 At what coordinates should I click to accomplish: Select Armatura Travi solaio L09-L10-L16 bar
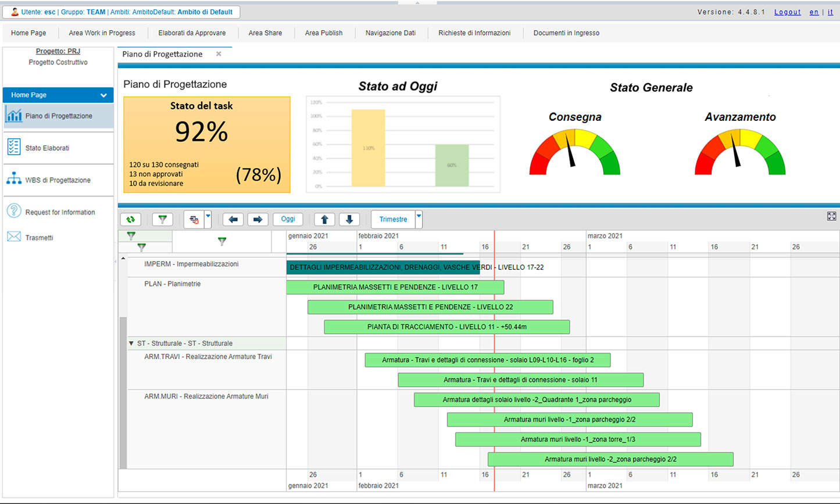pyautogui.click(x=488, y=360)
